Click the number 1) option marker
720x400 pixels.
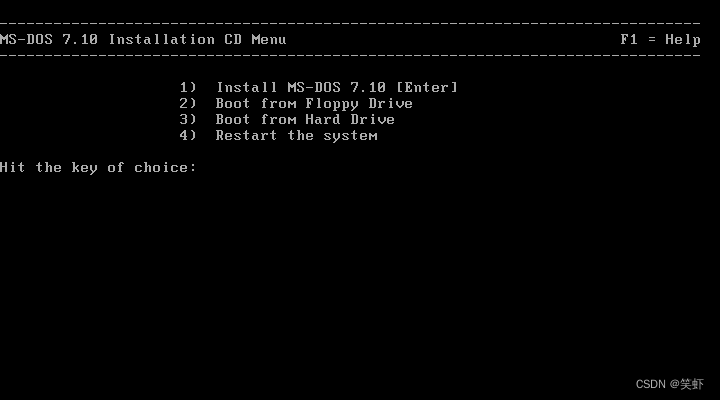[x=188, y=87]
